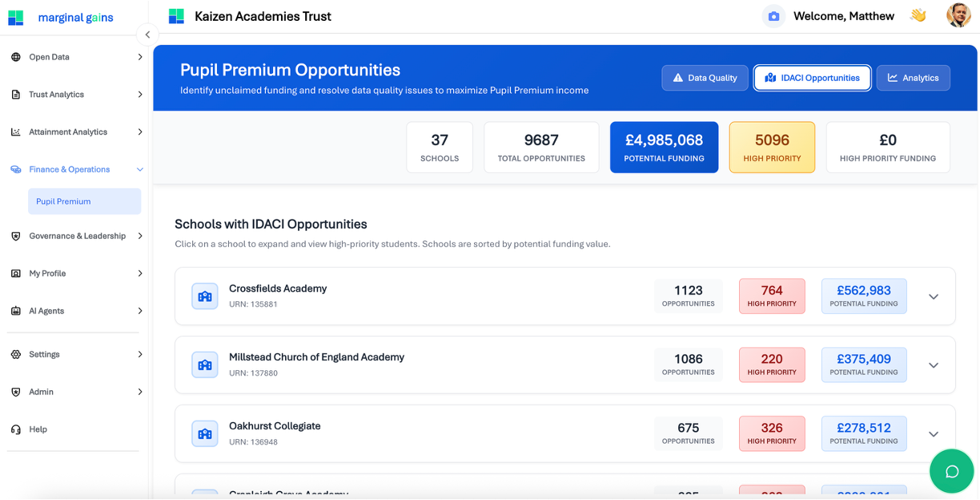Viewport: 980px width, 500px height.
Task: Click the Potential Funding summary card
Action: click(664, 147)
